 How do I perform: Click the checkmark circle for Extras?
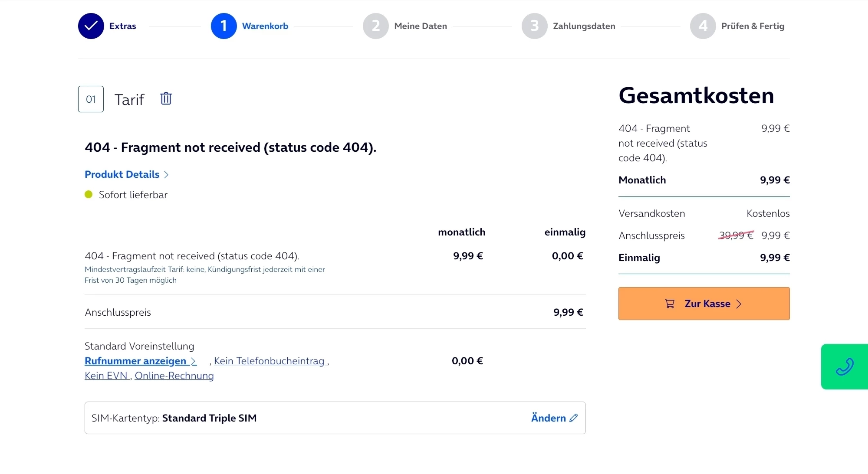pos(91,26)
